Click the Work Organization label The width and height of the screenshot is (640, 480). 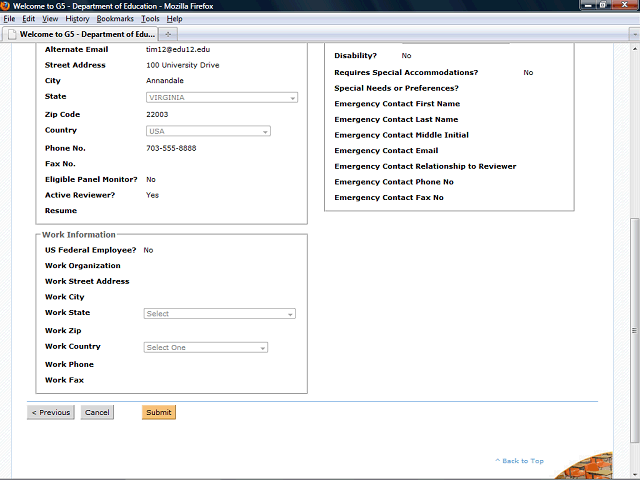(x=82, y=266)
